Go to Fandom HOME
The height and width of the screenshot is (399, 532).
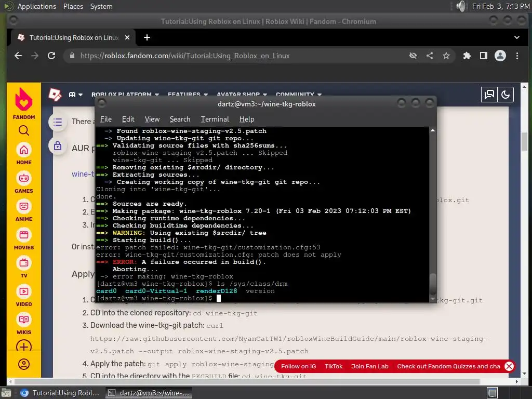24,153
